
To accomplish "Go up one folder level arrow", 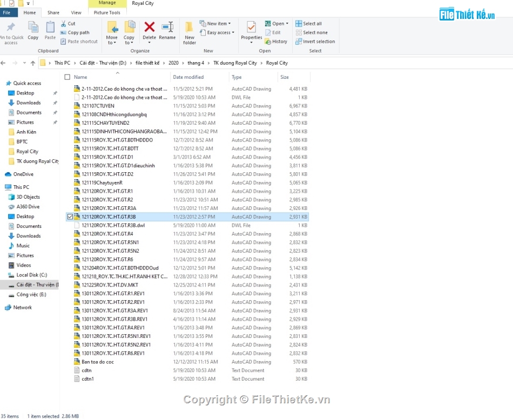I will pyautogui.click(x=33, y=63).
